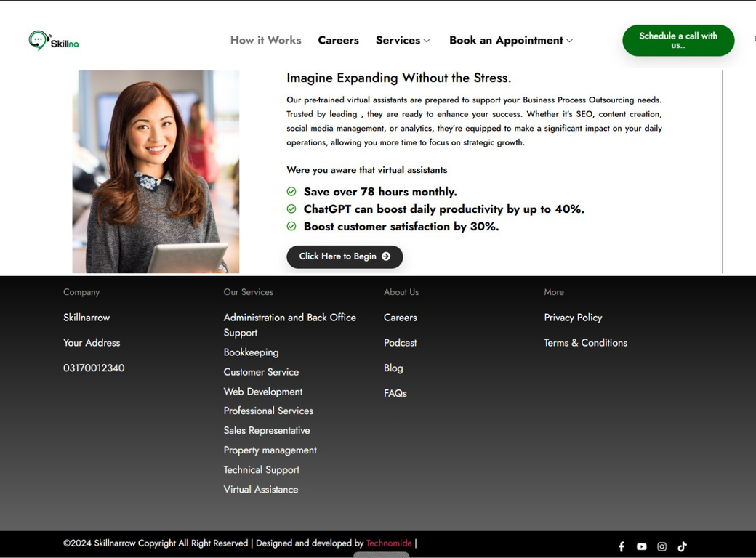This screenshot has height=558, width=756.
Task: Open the Property management link
Action: click(x=270, y=450)
